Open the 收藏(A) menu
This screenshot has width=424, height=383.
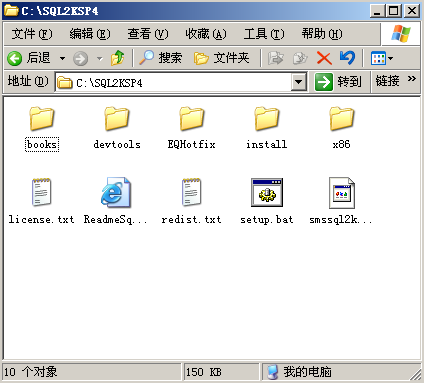tap(206, 34)
